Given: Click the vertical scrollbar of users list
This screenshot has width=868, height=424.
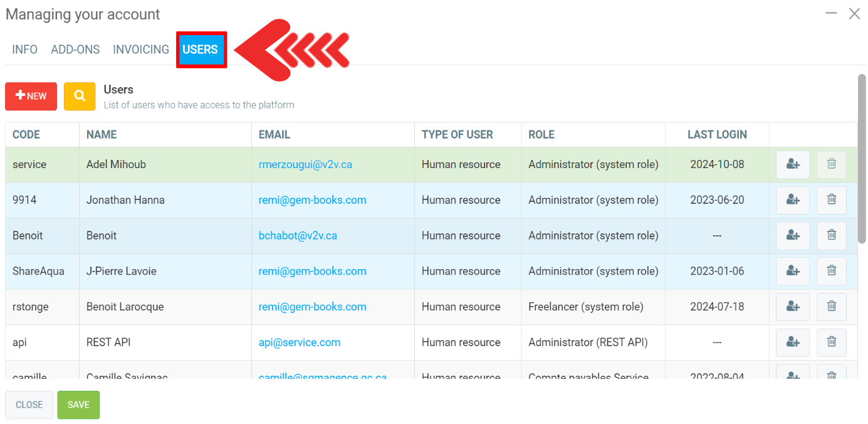Looking at the screenshot, I should click(x=861, y=158).
